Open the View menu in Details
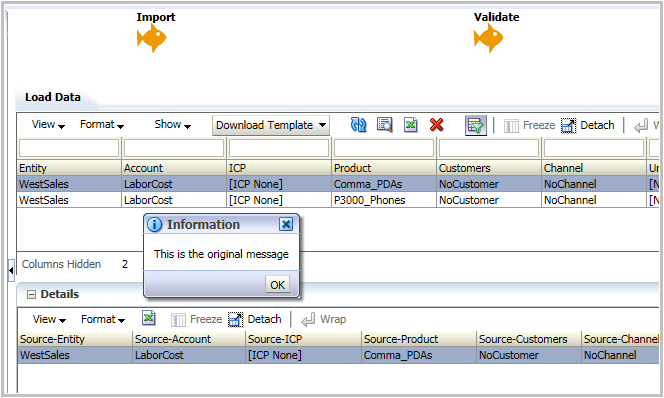Image resolution: width=664 pixels, height=398 pixels. coord(49,319)
